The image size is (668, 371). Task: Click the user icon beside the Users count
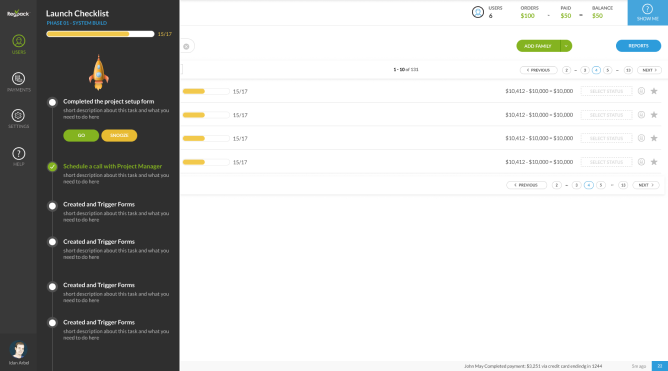click(x=478, y=12)
